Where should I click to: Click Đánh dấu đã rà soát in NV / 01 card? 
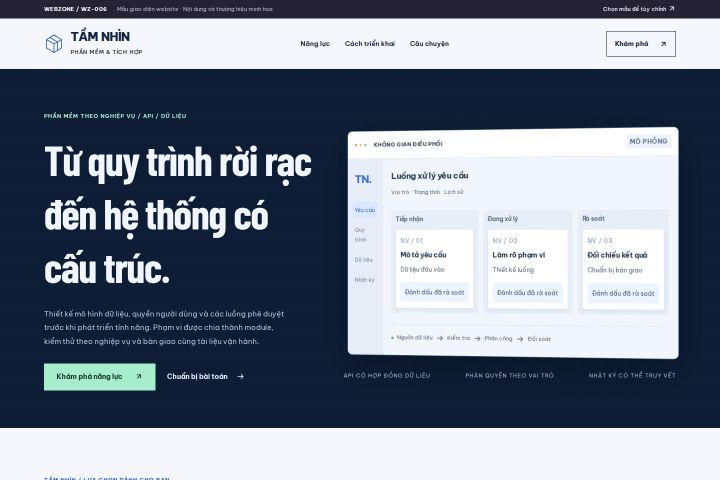[x=434, y=292]
